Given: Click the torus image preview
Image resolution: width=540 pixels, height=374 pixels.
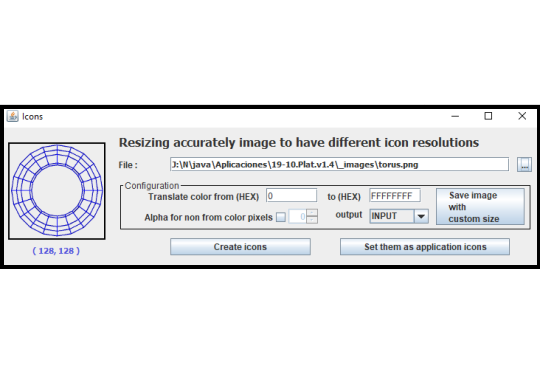Looking at the screenshot, I should click(x=57, y=191).
